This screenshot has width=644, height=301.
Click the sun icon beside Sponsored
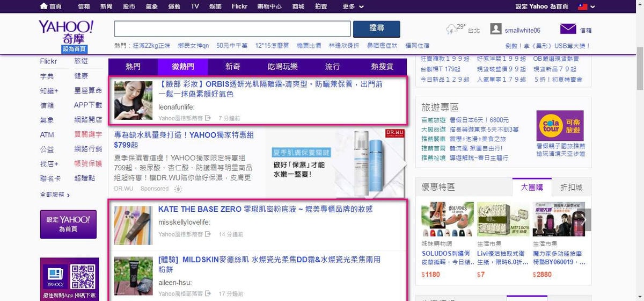tap(178, 189)
